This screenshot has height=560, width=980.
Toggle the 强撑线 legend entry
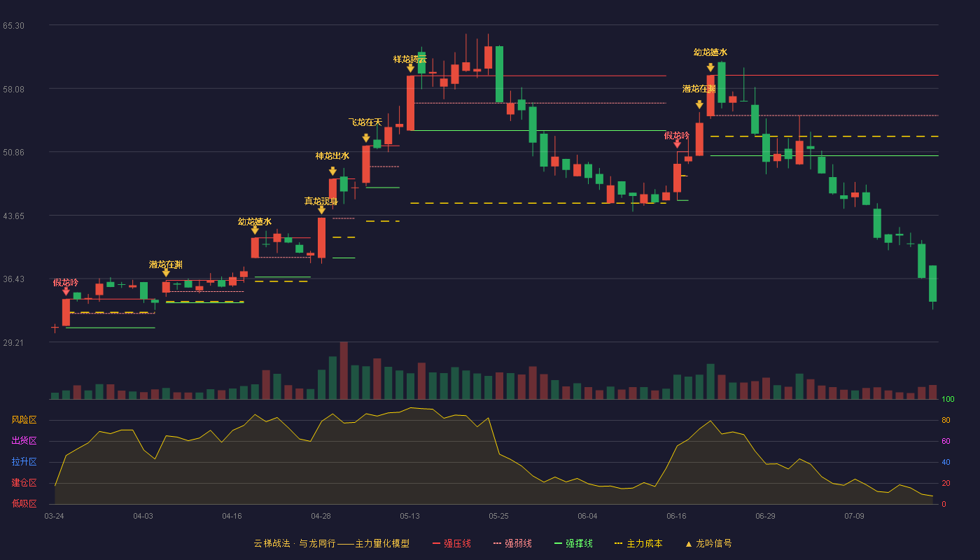(573, 543)
